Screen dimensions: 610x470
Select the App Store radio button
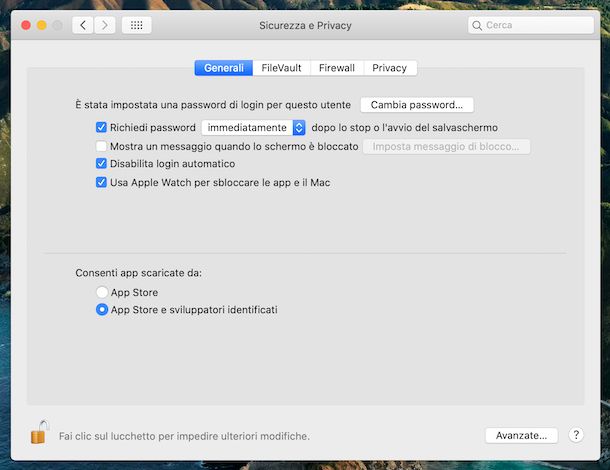point(102,292)
